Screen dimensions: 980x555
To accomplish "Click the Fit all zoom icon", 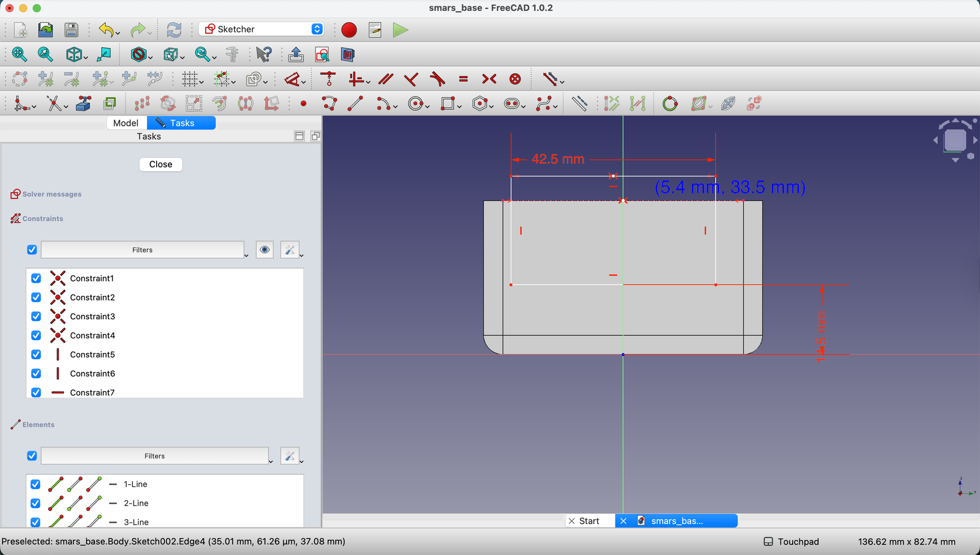I will (19, 54).
